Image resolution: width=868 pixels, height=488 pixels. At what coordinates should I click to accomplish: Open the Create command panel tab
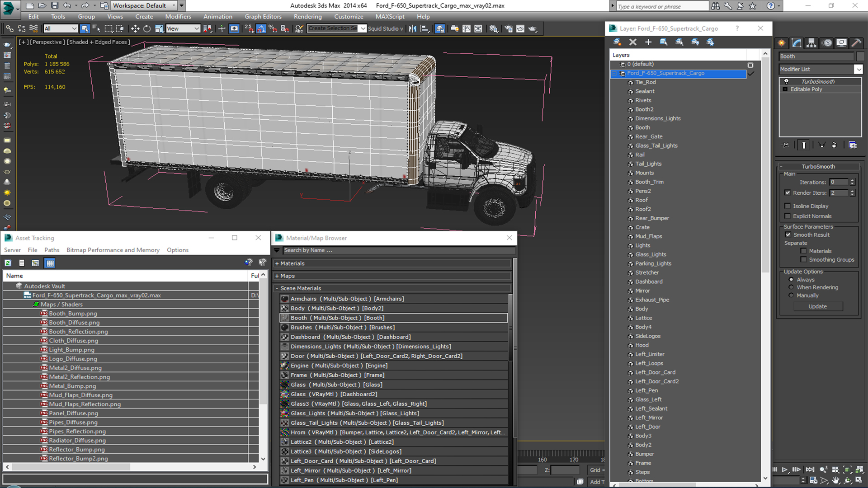point(782,43)
